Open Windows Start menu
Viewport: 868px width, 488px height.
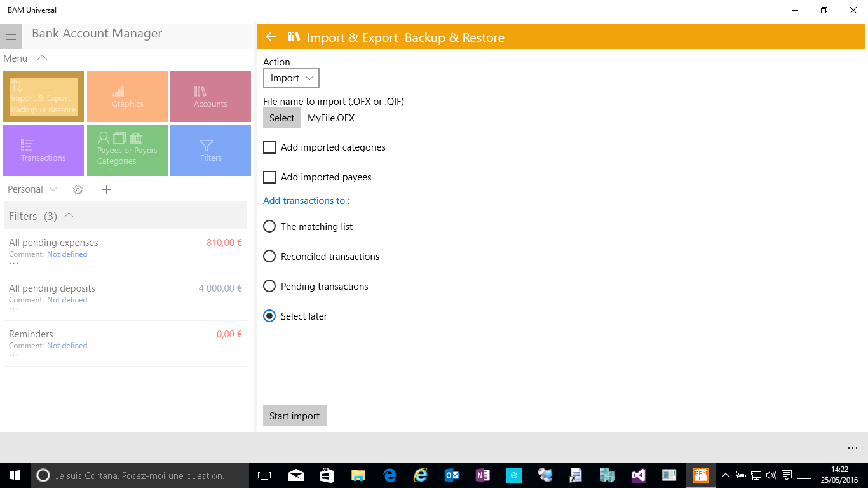tap(15, 475)
